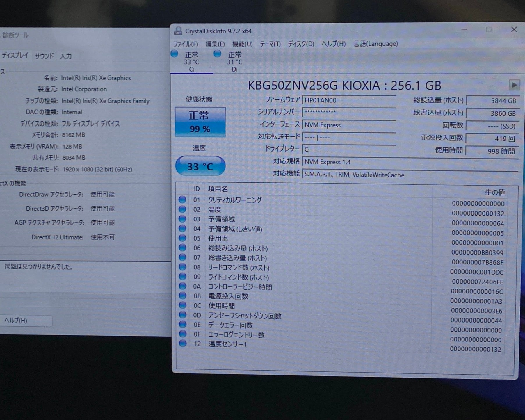Open the 機能(U) menu
This screenshot has height=420, width=525.
(x=242, y=44)
